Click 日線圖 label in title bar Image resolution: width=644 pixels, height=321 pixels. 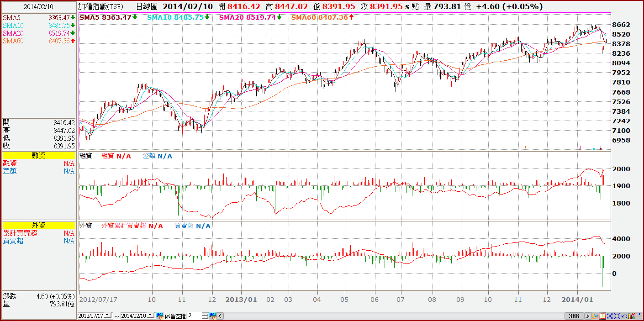(147, 6)
